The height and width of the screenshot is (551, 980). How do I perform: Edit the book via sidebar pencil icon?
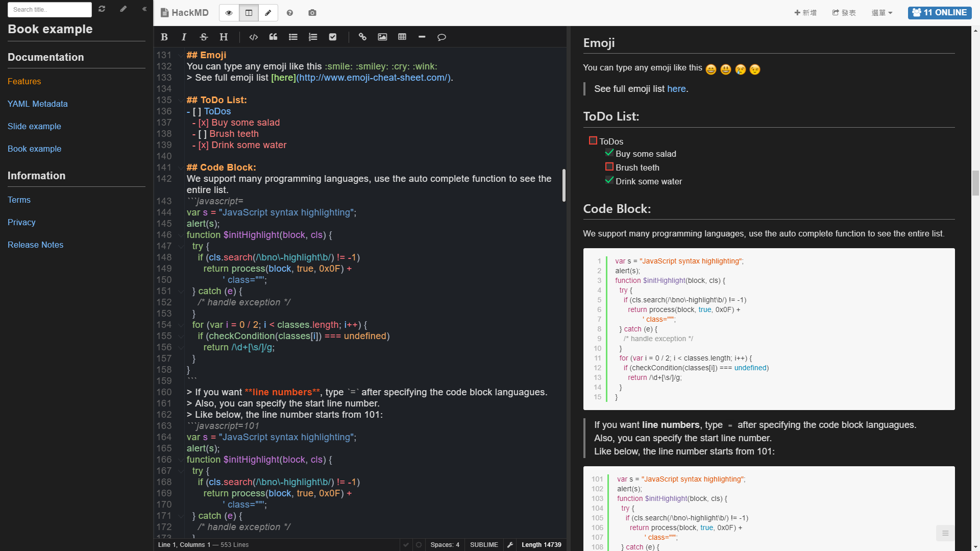pyautogui.click(x=123, y=9)
